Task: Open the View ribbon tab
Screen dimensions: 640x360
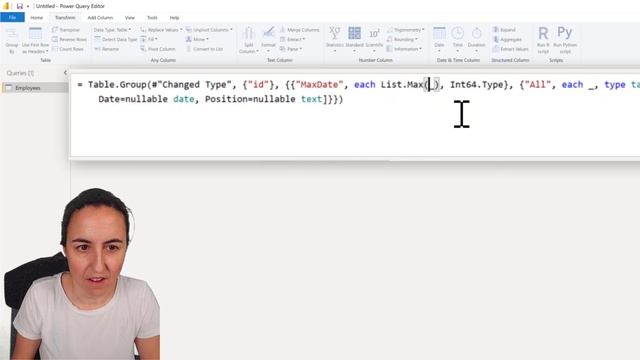Action: pos(130,18)
